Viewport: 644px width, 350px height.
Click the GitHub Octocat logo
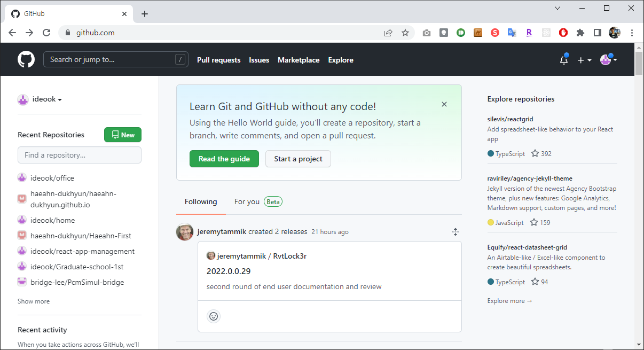26,59
